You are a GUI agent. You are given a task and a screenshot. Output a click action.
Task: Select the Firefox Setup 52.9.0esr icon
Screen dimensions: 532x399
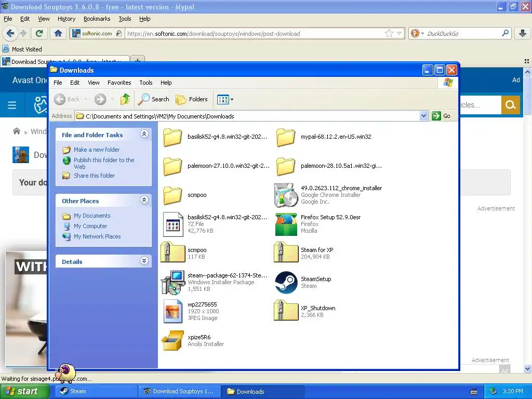pyautogui.click(x=286, y=224)
